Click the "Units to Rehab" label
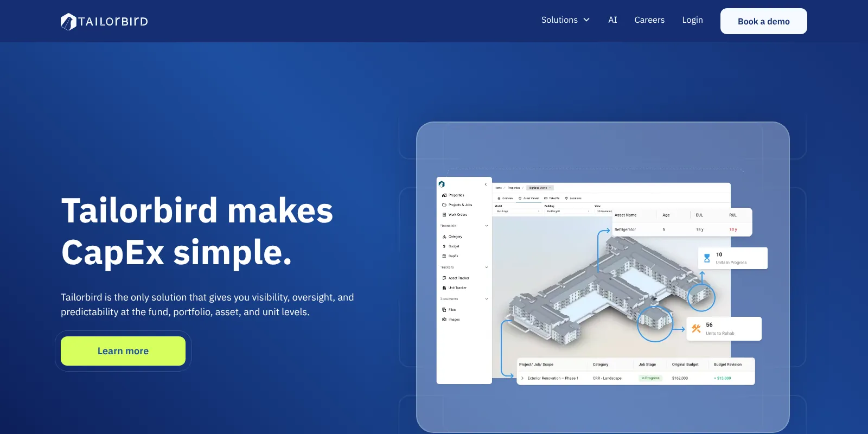Screen dimensions: 868x434 pos(720,334)
